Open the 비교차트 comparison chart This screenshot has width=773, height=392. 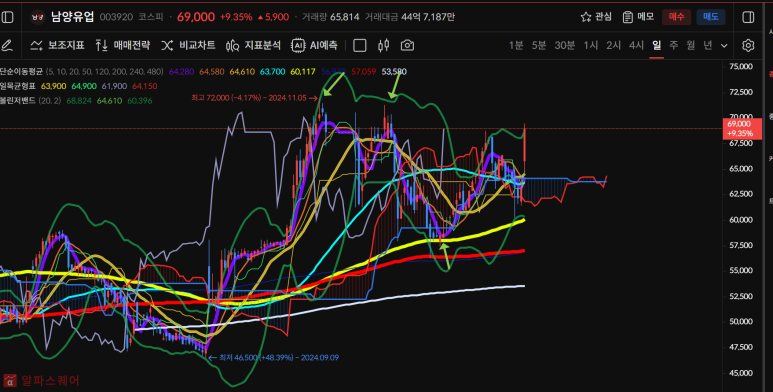click(x=188, y=45)
